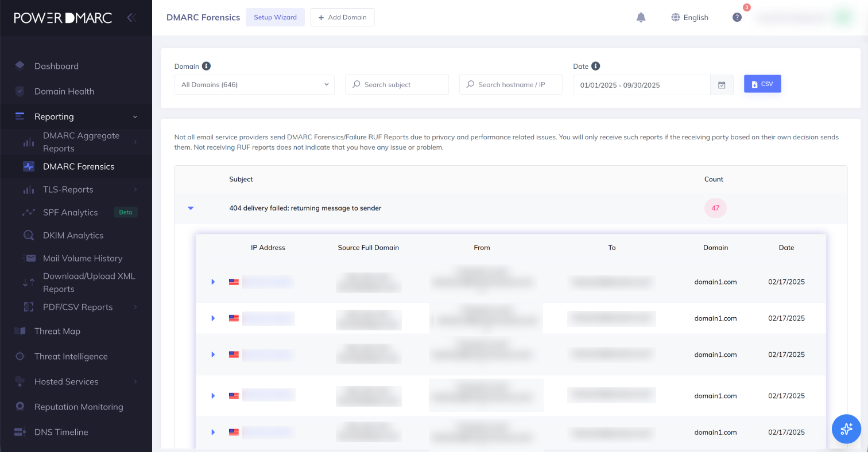Click the Date column header in the table

(x=786, y=248)
